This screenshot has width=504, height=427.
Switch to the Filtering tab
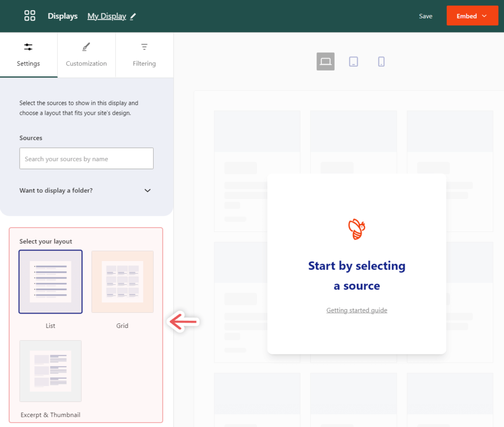click(x=144, y=63)
